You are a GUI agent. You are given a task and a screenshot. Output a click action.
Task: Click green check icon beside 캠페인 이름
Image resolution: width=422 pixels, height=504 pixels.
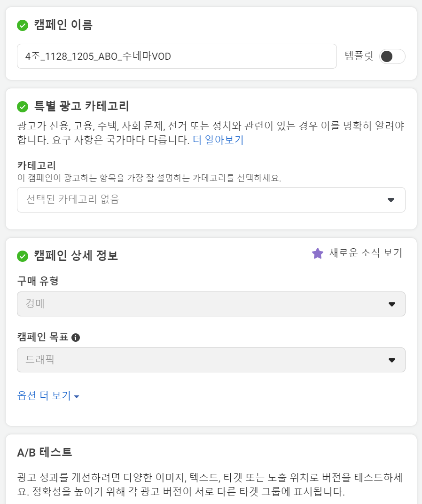[23, 25]
